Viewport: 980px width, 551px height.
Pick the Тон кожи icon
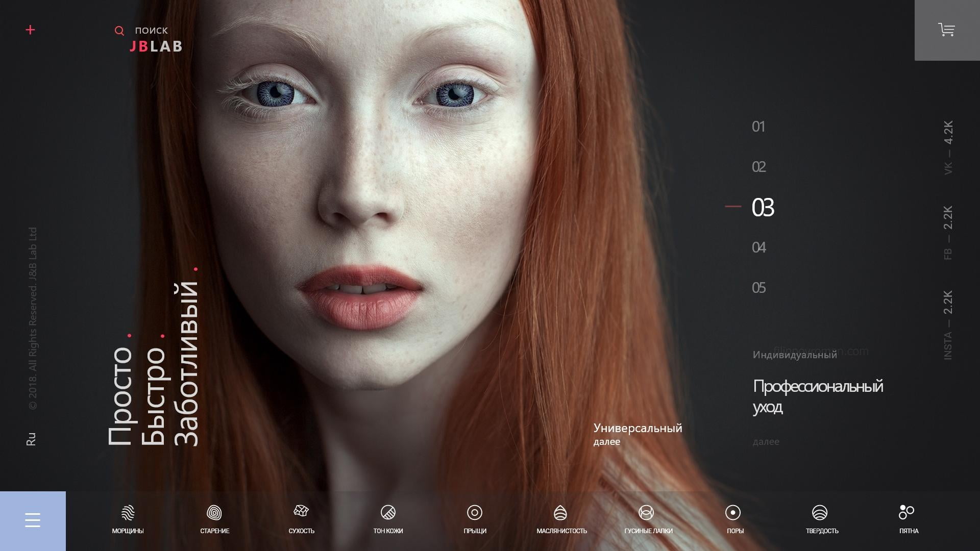[388, 512]
